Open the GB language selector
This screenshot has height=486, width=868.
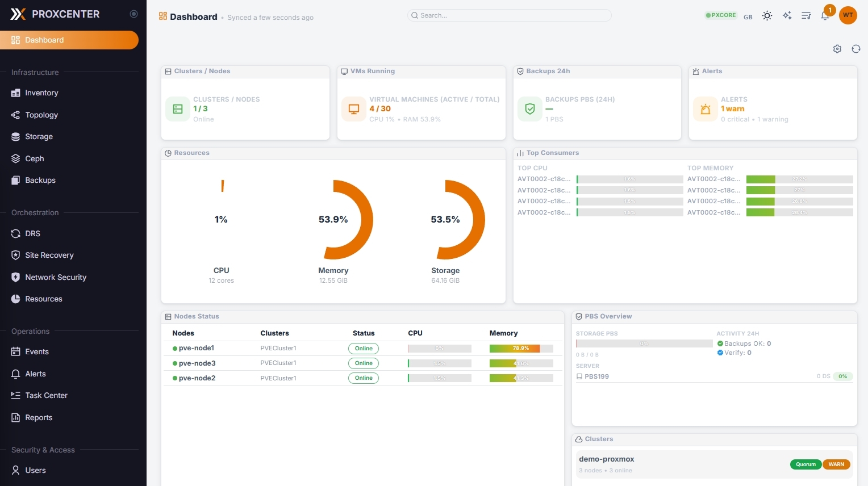click(x=748, y=17)
